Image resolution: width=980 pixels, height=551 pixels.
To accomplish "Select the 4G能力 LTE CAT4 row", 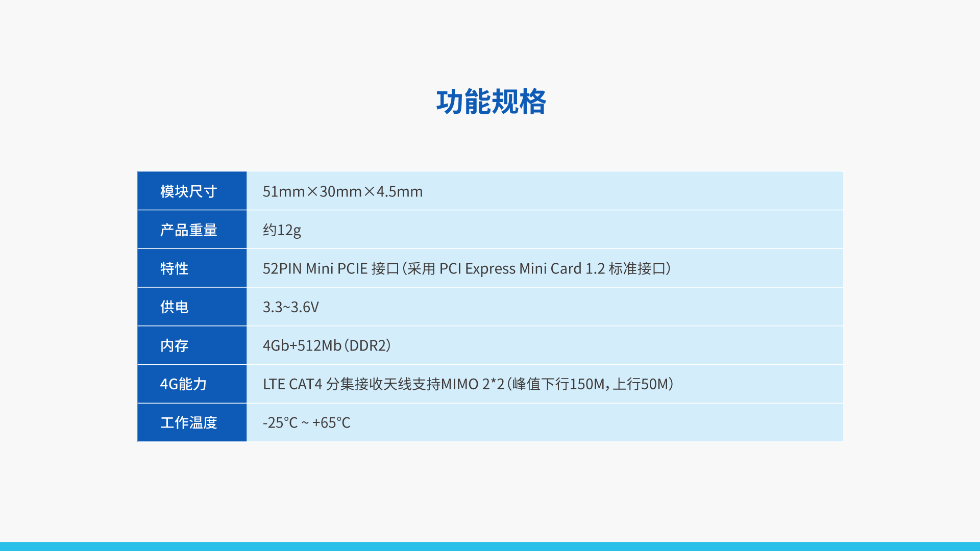I will pyautogui.click(x=490, y=384).
